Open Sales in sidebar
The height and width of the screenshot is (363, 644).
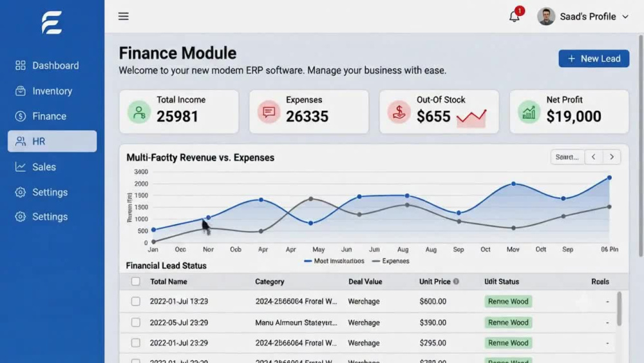[x=52, y=167]
